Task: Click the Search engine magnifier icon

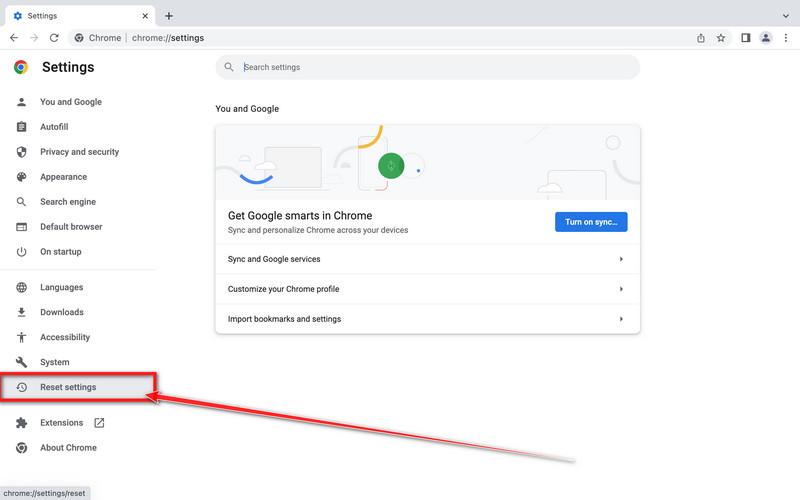Action: coord(21,202)
